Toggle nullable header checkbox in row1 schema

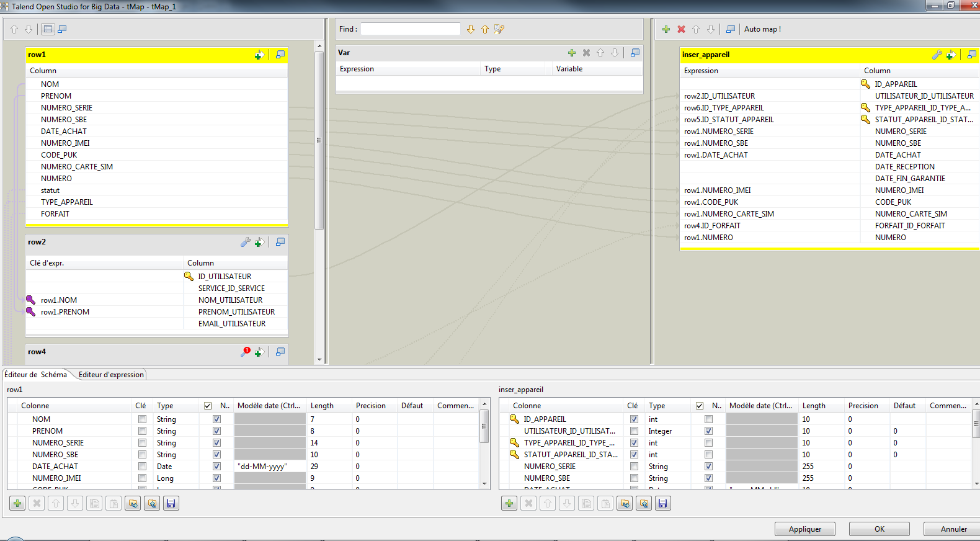pyautogui.click(x=208, y=406)
